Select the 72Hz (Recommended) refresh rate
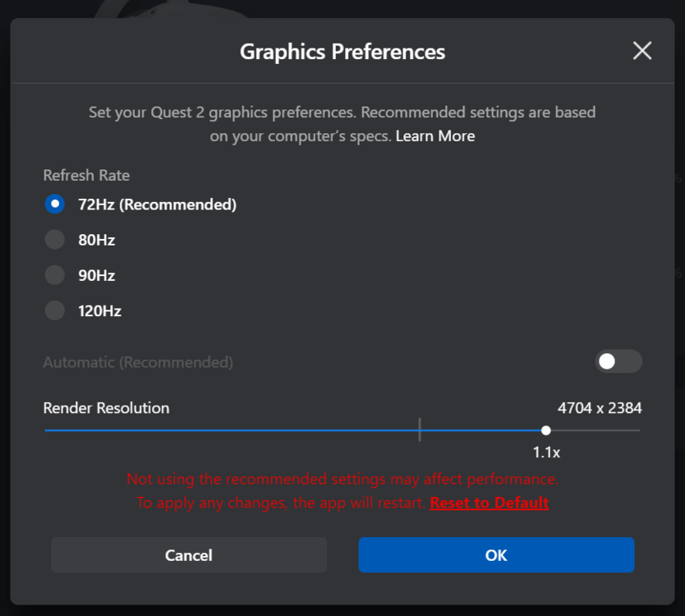 (55, 205)
